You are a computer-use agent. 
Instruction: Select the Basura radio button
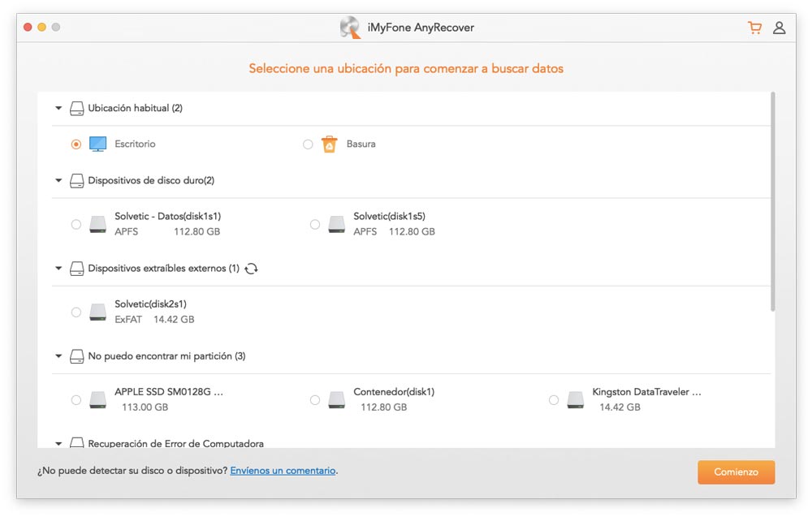pos(308,144)
